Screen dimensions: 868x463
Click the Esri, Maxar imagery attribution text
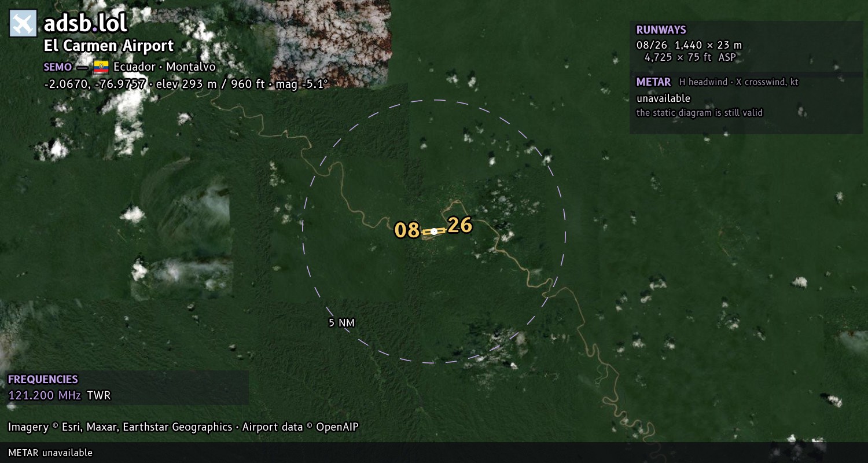pyautogui.click(x=120, y=427)
